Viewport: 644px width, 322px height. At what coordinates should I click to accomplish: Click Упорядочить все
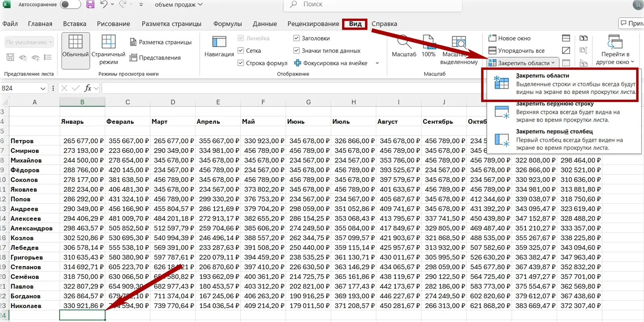tap(516, 51)
